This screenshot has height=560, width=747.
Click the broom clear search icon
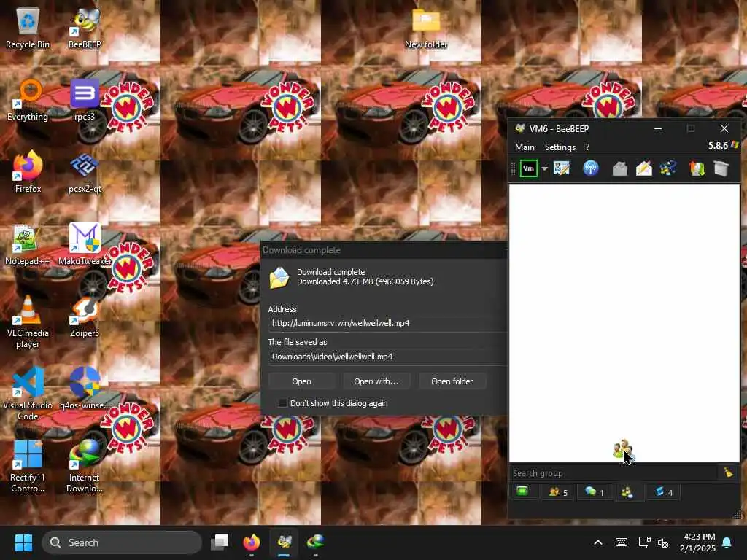[729, 472]
